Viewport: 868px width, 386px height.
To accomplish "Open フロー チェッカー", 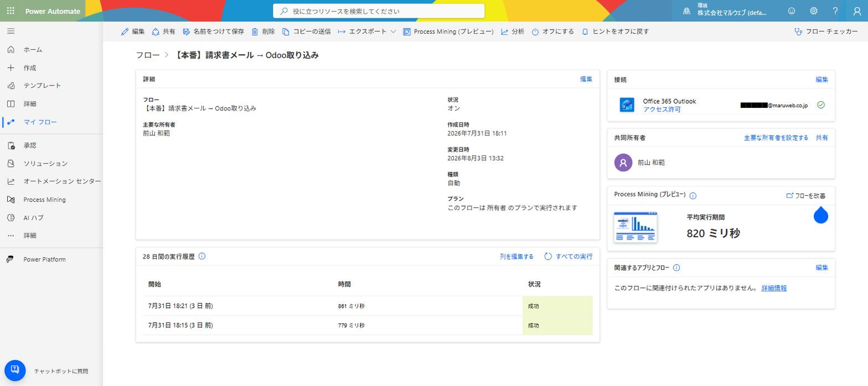I will point(826,31).
